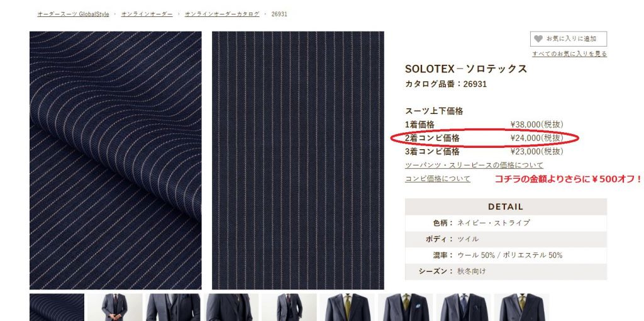Select the last thumbnail with gold tie
The height and width of the screenshot is (321, 644).
click(x=521, y=307)
